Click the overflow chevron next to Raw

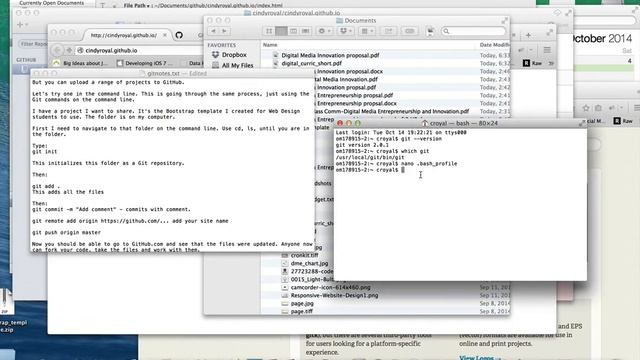tap(551, 63)
